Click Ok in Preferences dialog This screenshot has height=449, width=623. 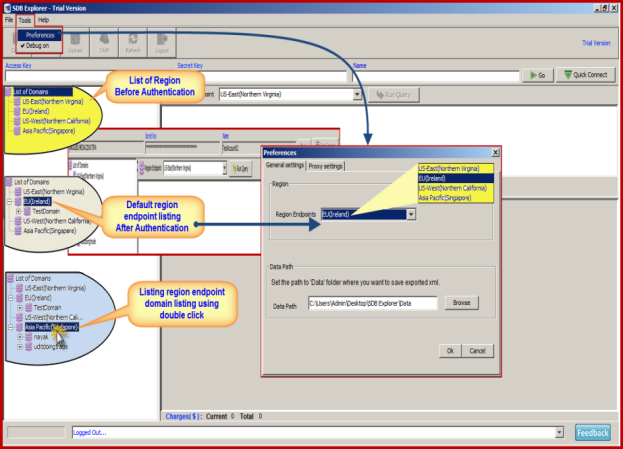(x=450, y=351)
